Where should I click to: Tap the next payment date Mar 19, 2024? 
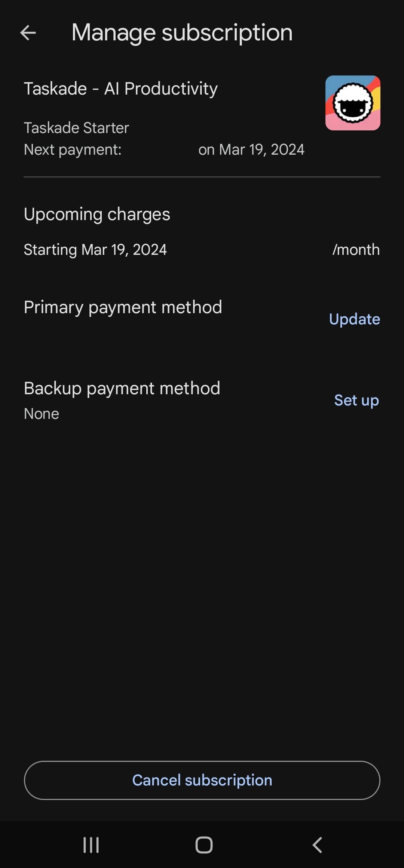[x=251, y=150]
